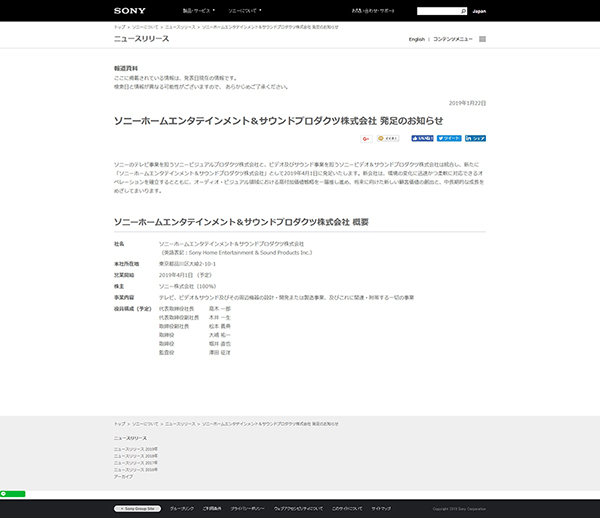Click the トップ breadcrumb link at top

(119, 27)
